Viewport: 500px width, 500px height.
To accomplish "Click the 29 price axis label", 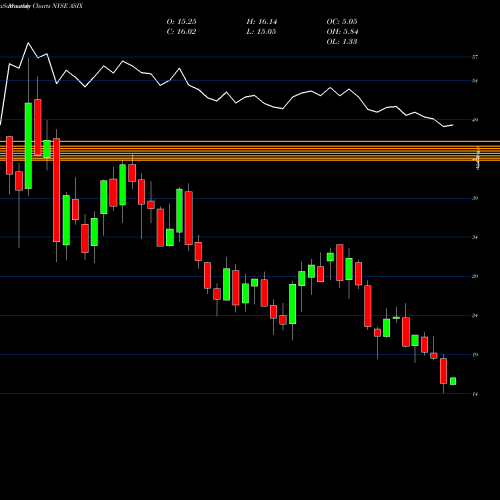I will pyautogui.click(x=475, y=276).
